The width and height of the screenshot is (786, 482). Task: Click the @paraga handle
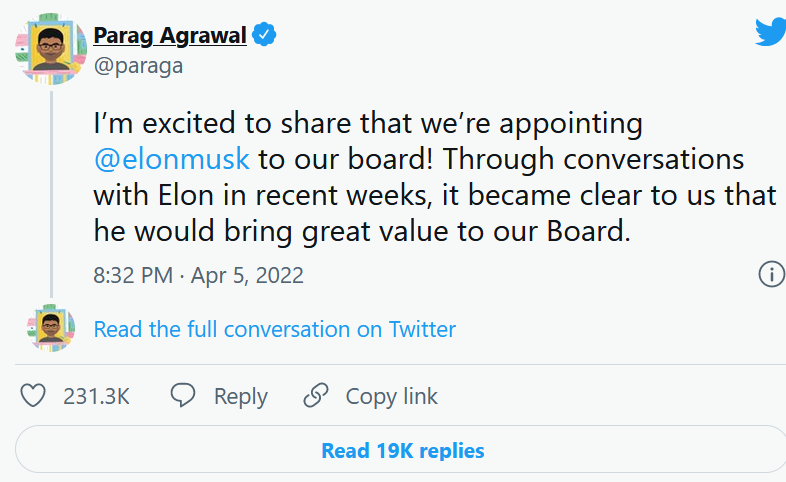pyautogui.click(x=138, y=67)
